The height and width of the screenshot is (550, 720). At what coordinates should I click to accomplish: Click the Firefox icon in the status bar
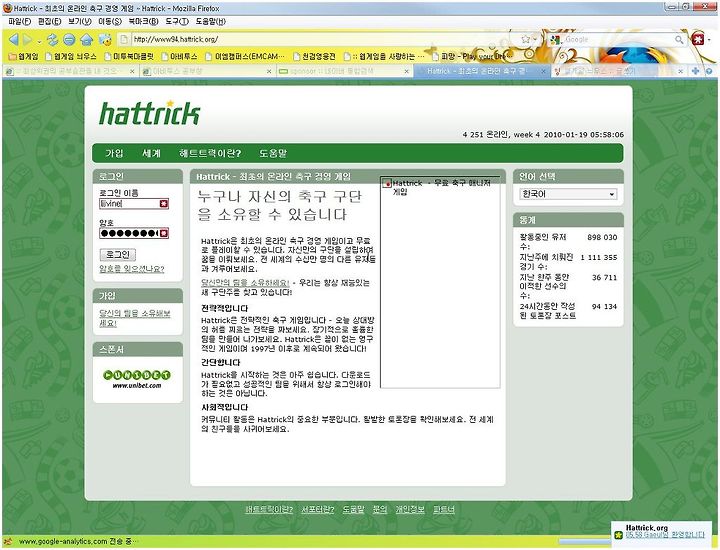coord(8,542)
